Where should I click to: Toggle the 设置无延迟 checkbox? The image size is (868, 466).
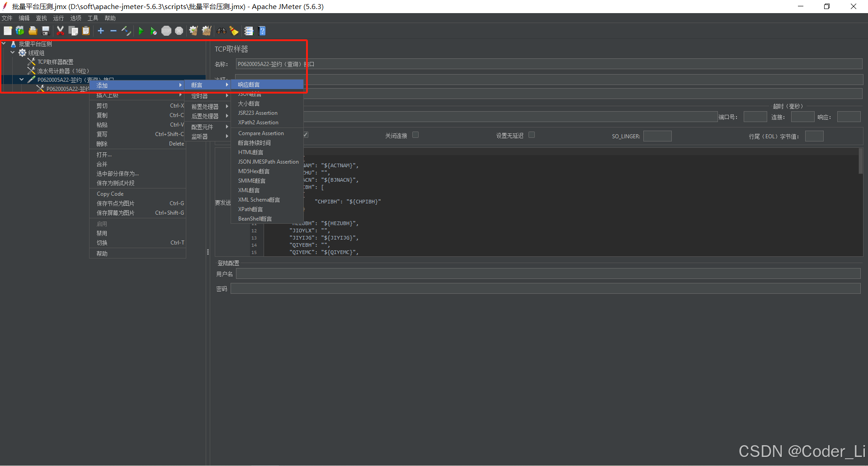532,135
